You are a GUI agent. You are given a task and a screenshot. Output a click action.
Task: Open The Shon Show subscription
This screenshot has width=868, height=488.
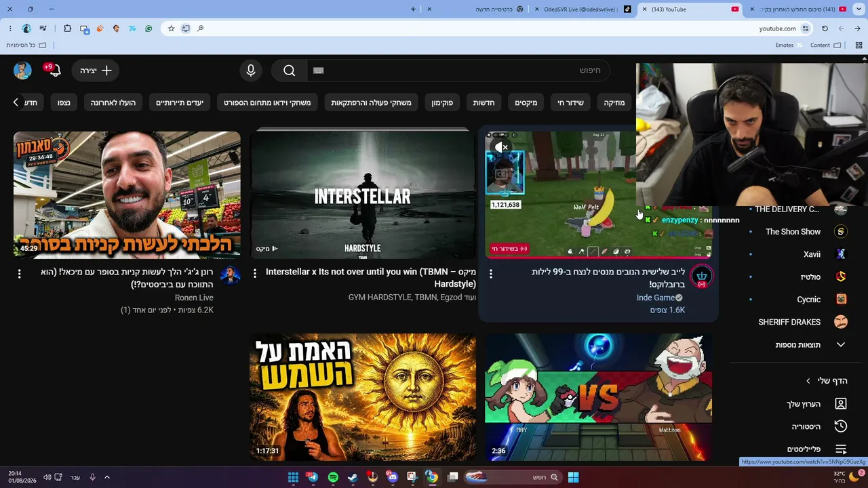[793, 232]
